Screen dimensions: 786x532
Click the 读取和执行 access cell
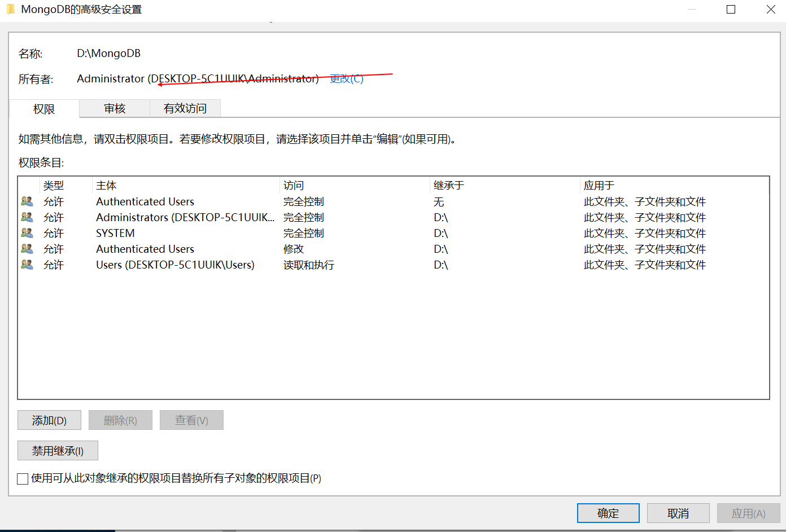click(309, 265)
